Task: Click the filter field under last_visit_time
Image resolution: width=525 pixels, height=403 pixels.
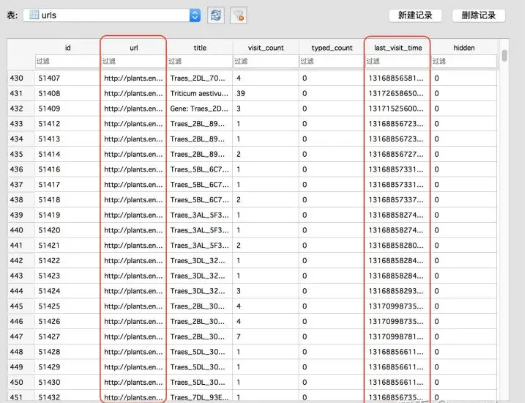Action: 398,61
